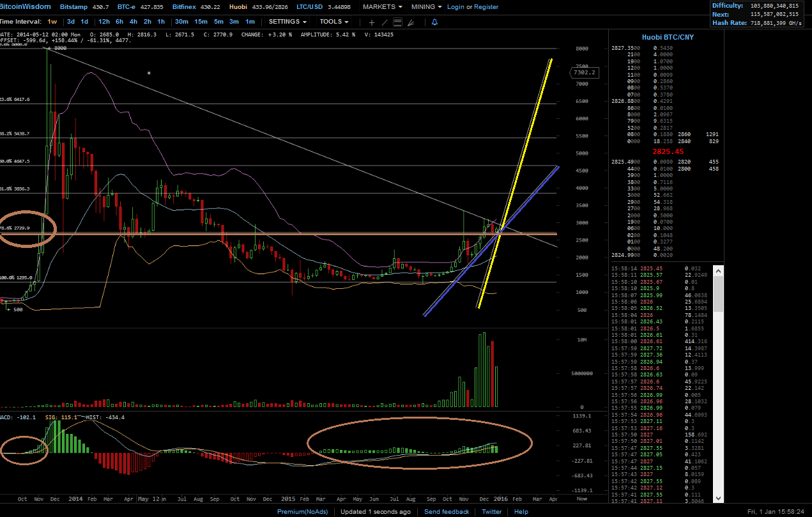
Task: Click the bid order at 2825.4900
Action: 642,162
